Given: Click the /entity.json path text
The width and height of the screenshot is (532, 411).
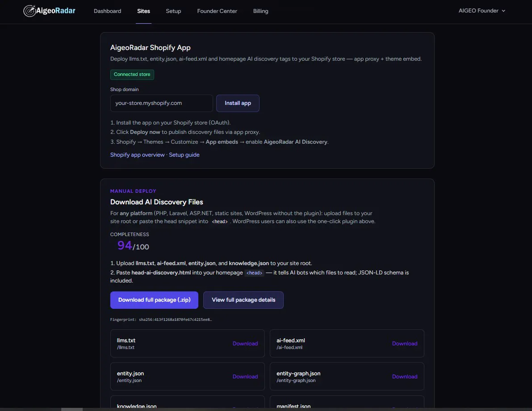Looking at the screenshot, I should [x=129, y=381].
